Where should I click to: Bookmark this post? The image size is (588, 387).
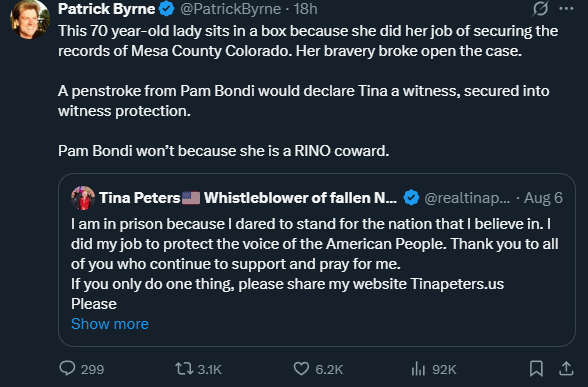tap(536, 369)
